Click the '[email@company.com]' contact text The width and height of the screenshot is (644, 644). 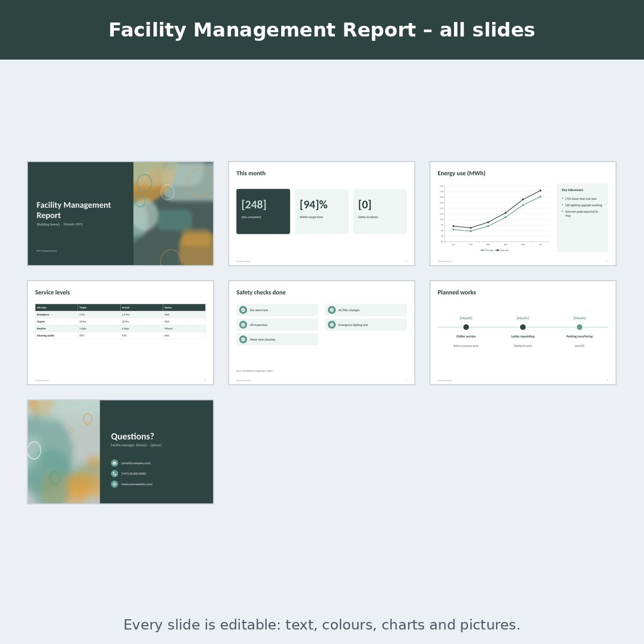(x=136, y=463)
